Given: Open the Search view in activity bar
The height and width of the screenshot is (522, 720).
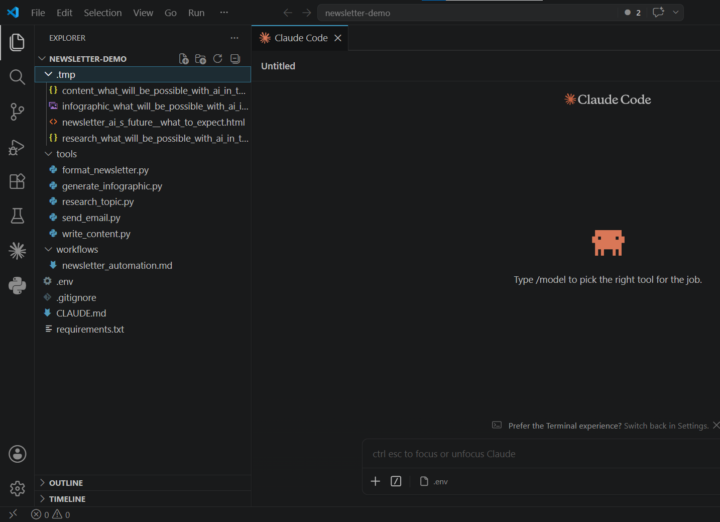Looking at the screenshot, I should (17, 77).
